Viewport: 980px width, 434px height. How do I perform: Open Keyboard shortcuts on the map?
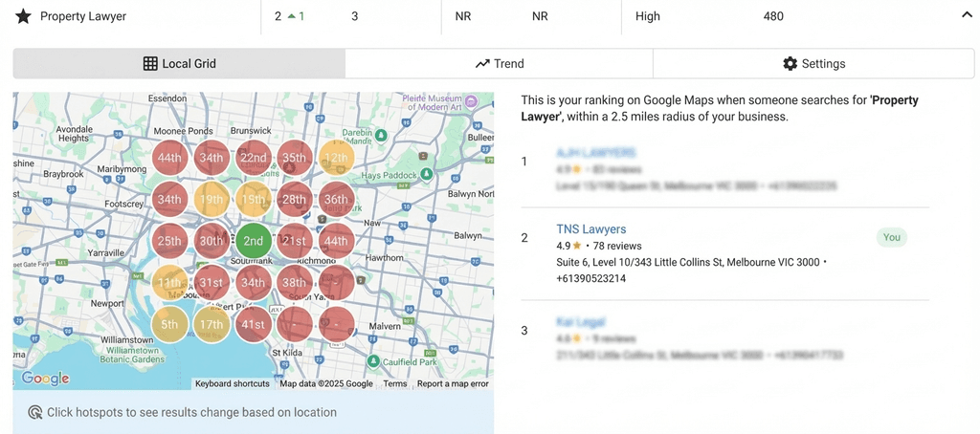pos(232,384)
